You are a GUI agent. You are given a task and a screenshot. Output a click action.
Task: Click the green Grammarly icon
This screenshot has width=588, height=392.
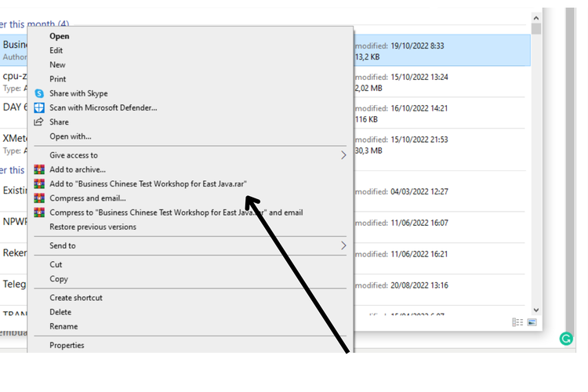[x=565, y=339]
